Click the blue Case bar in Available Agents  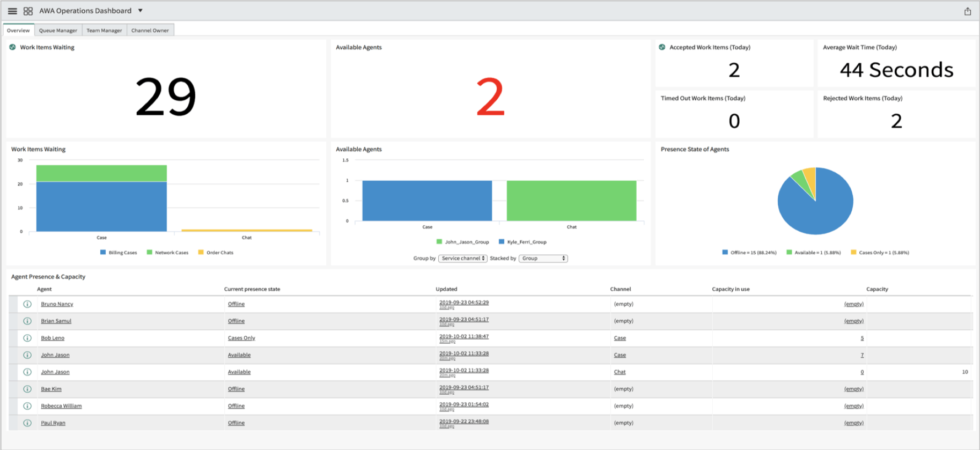pos(427,201)
